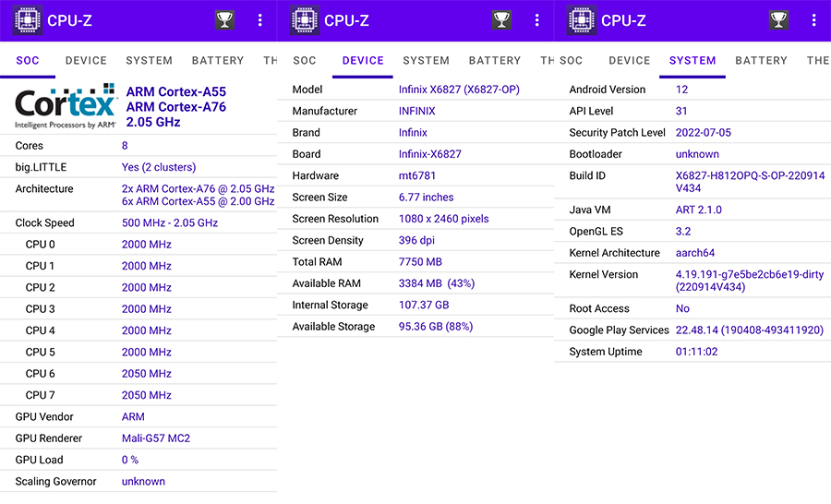Open trophy icon in middle CPU-Z panel
This screenshot has width=831, height=504.
click(501, 20)
